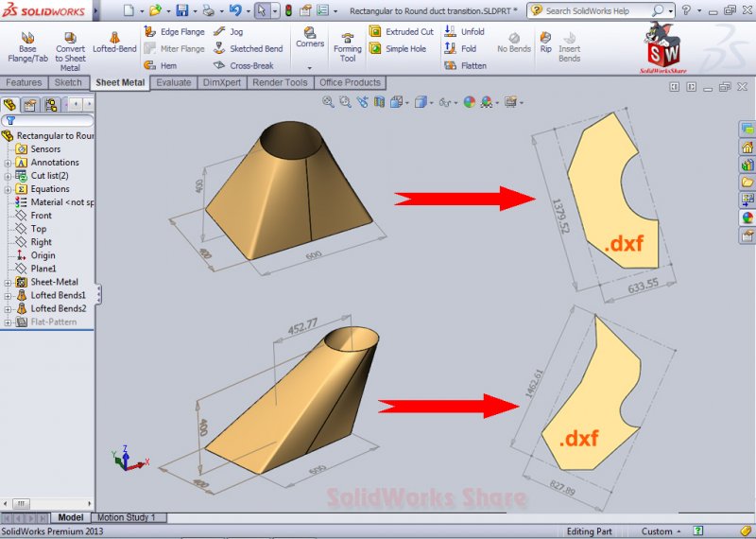Click the Fold tool

tap(460, 49)
